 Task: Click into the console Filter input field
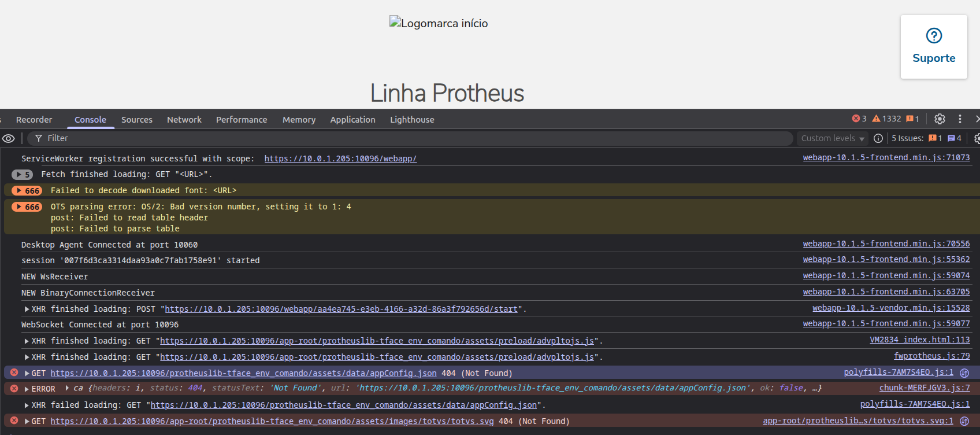[x=404, y=138]
